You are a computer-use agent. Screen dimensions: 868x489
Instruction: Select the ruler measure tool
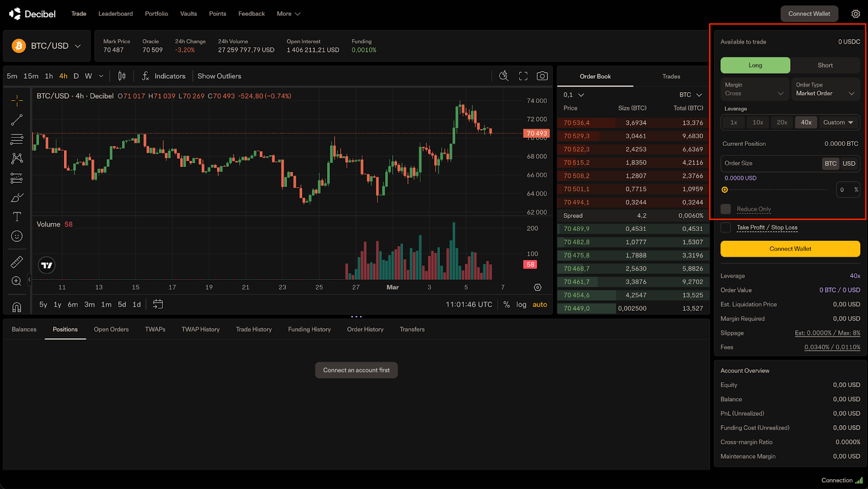pyautogui.click(x=17, y=262)
